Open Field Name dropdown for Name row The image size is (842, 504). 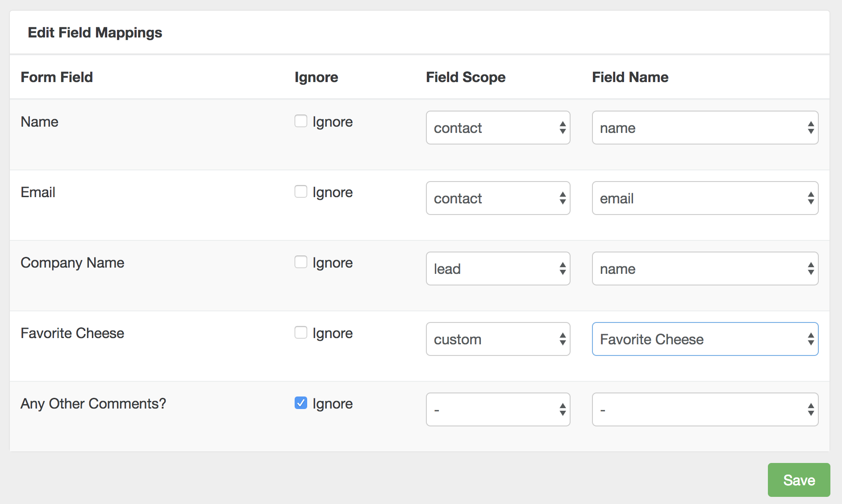pyautogui.click(x=705, y=128)
